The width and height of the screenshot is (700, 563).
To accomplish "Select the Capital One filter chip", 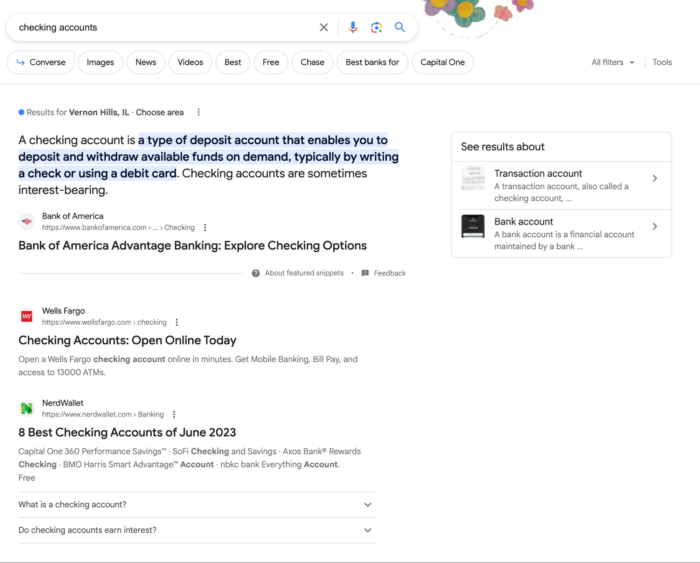I will (442, 63).
